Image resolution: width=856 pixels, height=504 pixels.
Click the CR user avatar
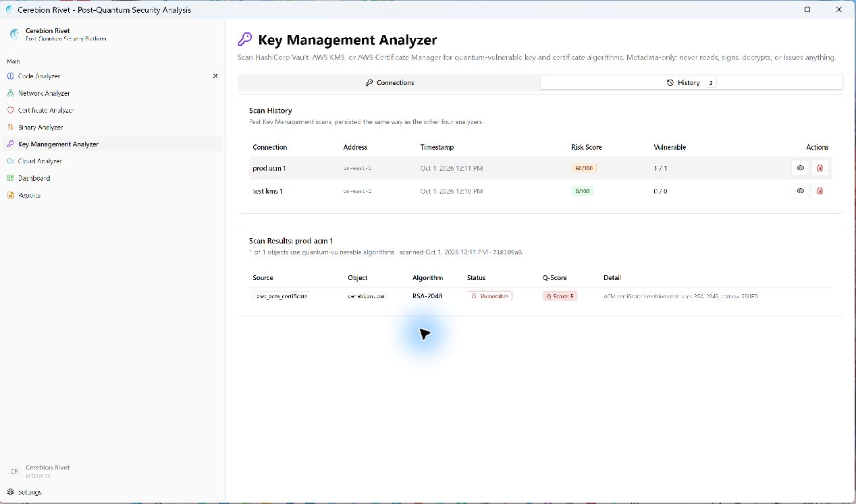click(x=14, y=471)
